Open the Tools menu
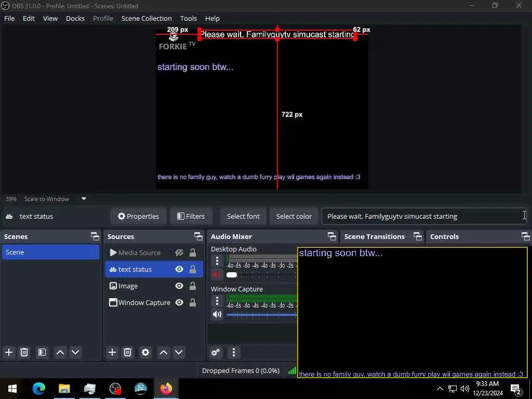This screenshot has height=399, width=532. 188,18
